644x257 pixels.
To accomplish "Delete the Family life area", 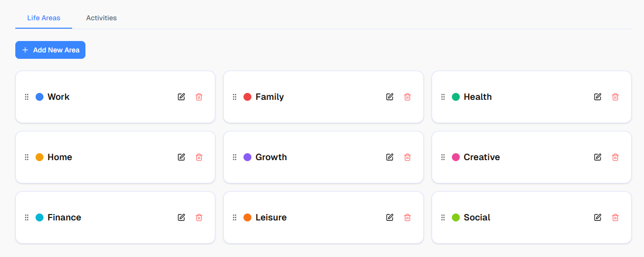I will point(407,97).
